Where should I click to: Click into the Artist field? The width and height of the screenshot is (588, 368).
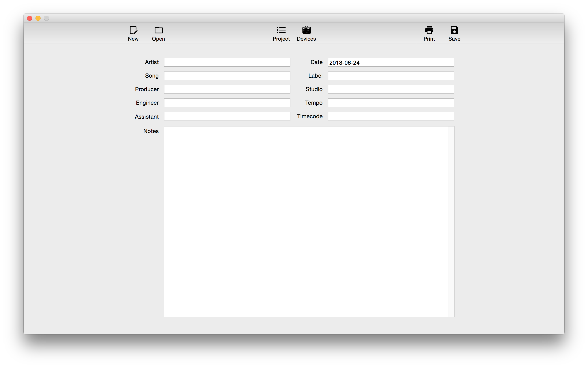pyautogui.click(x=227, y=62)
